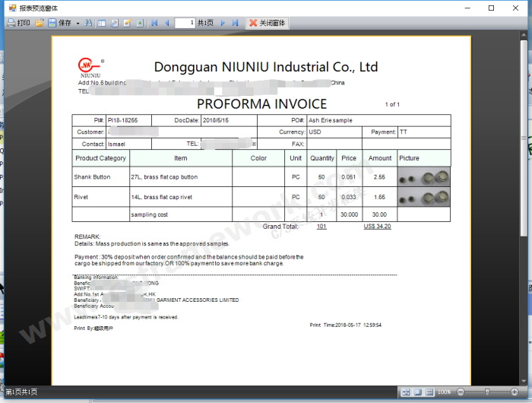Click the Shank Button product picture
This screenshot has width=532, height=403.
424,176
